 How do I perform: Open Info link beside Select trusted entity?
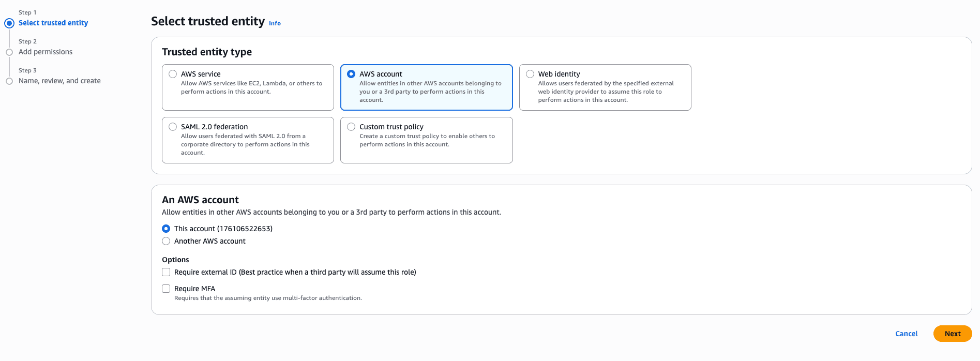click(275, 23)
